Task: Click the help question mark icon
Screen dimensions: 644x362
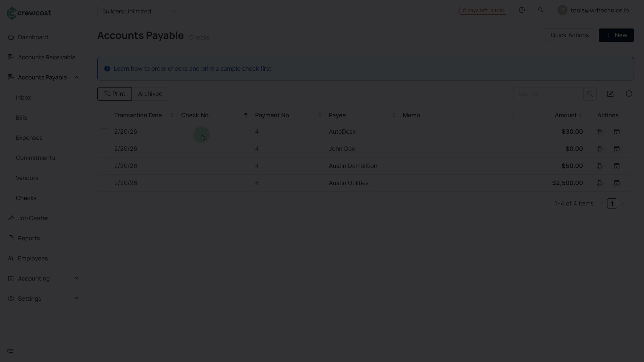Action: coord(522,10)
